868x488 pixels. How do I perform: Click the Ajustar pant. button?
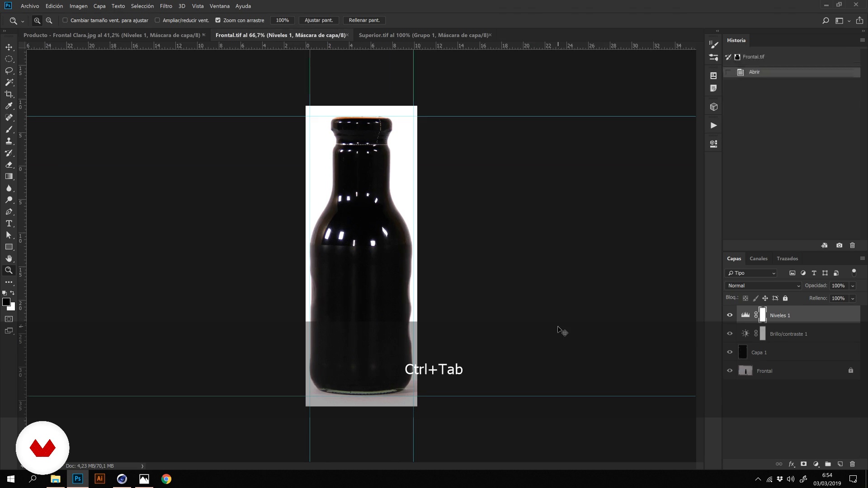[318, 20]
